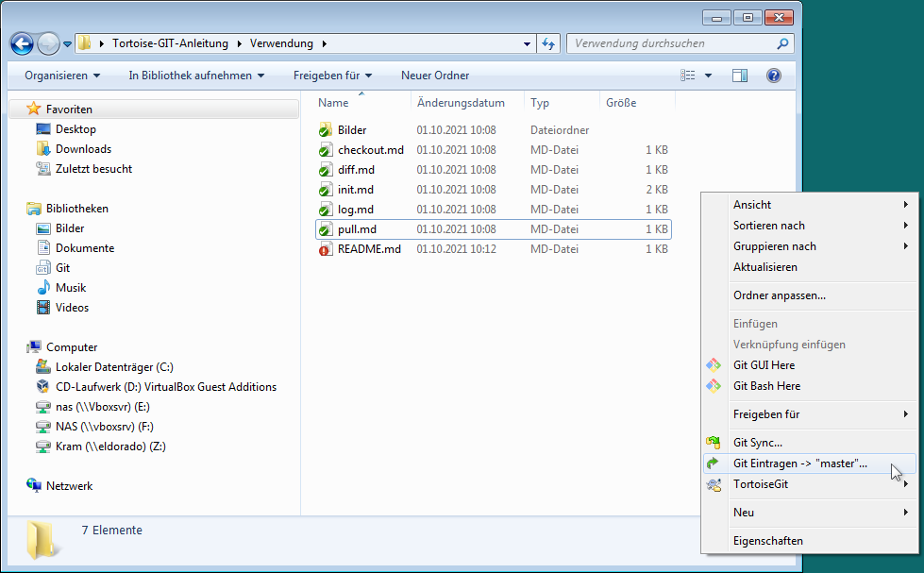Click the Musik library icon
Viewport: 924px width, 573px height.
point(43,288)
